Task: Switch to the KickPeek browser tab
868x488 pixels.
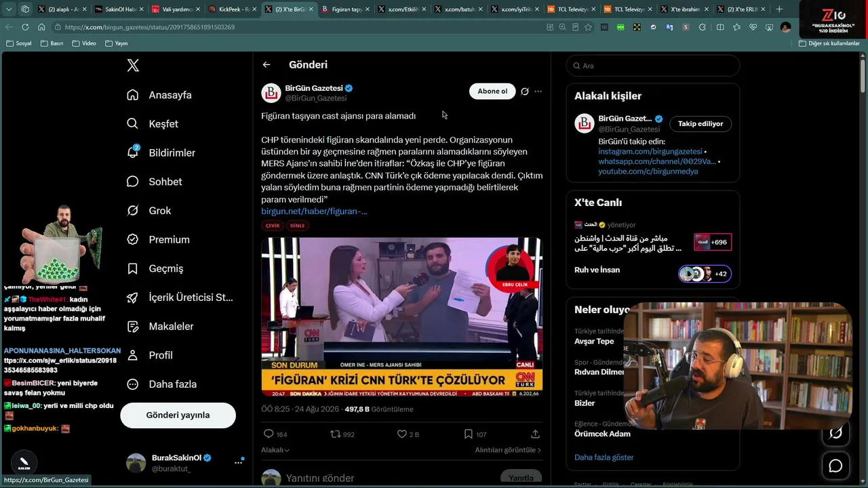Action: [x=232, y=9]
